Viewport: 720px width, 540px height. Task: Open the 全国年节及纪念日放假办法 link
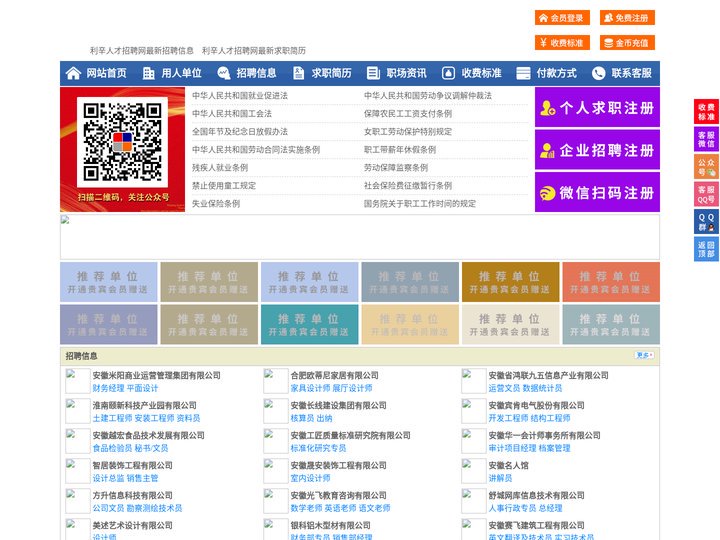(x=240, y=132)
